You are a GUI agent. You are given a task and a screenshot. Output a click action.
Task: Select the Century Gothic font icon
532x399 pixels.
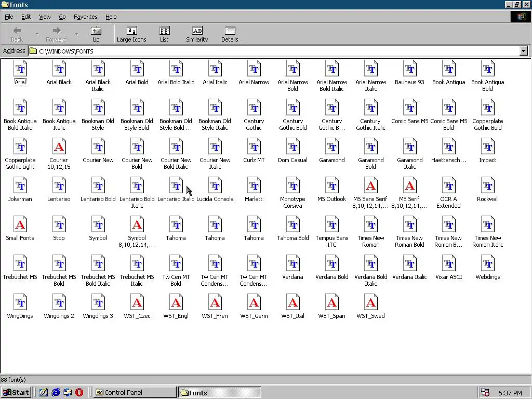(x=254, y=108)
